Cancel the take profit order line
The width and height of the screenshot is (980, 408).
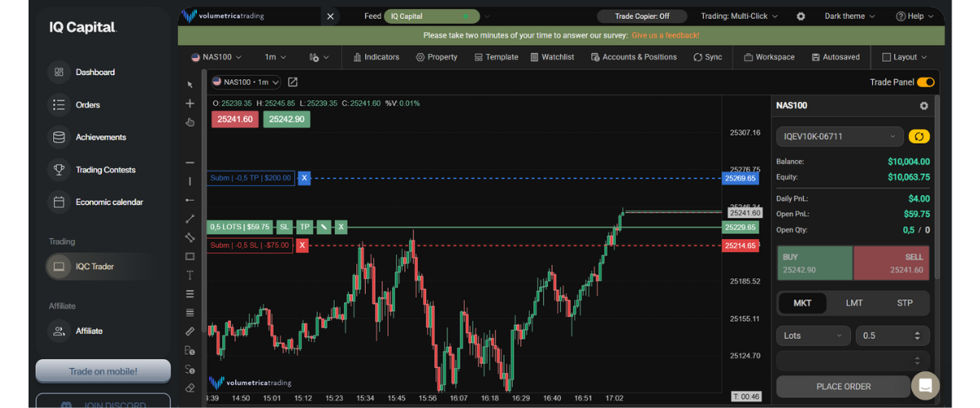[304, 178]
